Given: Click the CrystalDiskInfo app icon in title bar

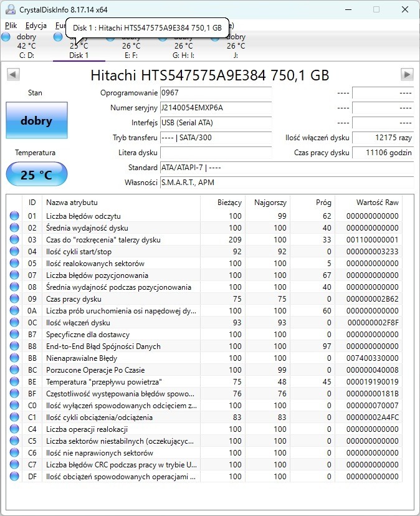Looking at the screenshot, I should (11, 9).
